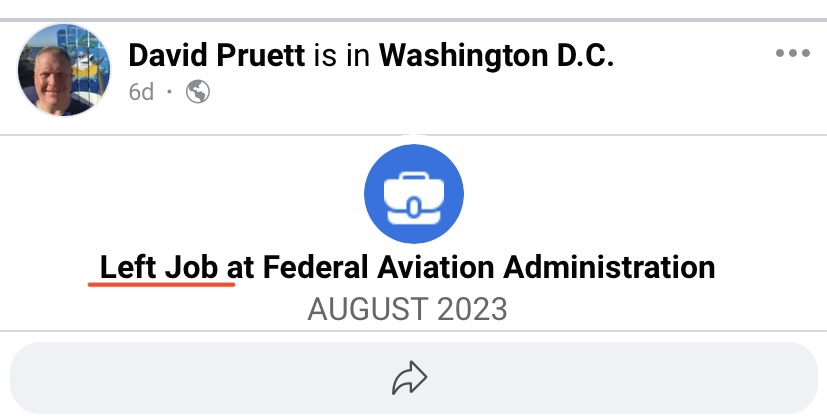Click the globe public audience icon

coord(198,92)
